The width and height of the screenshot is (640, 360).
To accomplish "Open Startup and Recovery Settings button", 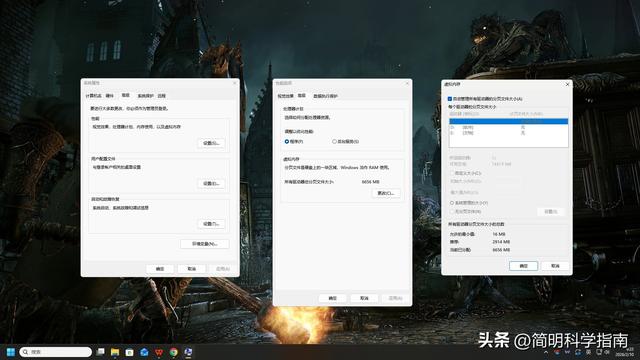I will [211, 224].
